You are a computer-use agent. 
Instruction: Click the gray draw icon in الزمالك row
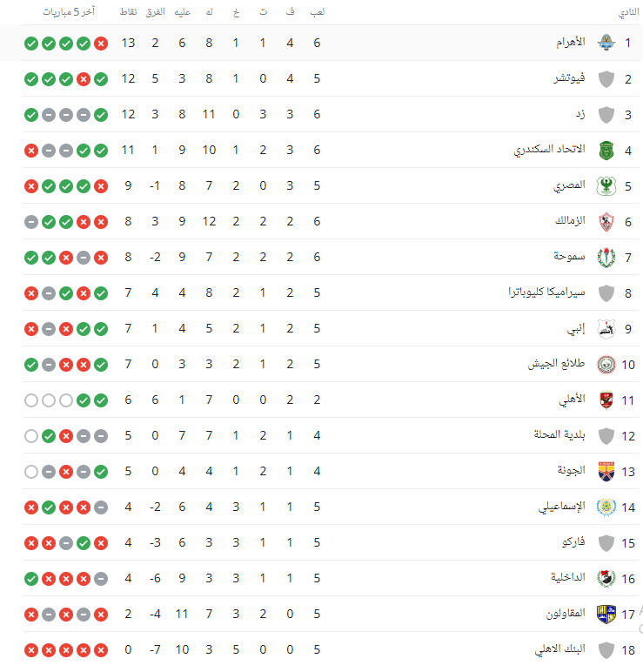31,221
